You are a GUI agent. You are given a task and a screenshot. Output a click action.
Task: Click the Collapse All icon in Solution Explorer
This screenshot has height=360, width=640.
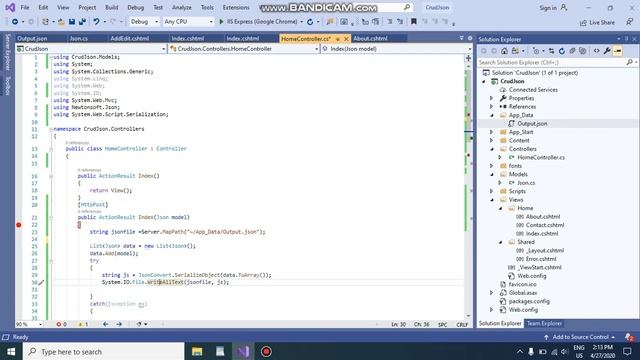point(572,51)
